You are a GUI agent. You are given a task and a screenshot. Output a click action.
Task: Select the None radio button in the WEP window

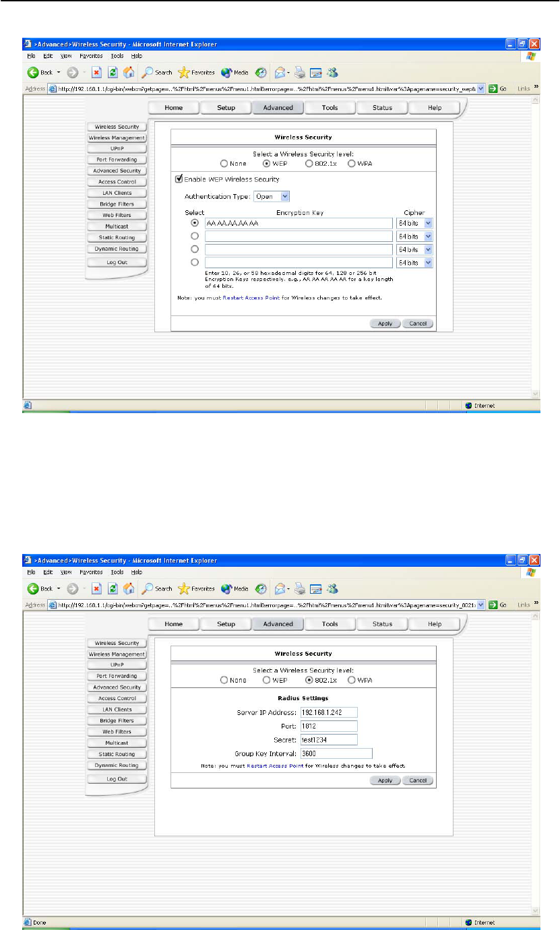coord(224,163)
